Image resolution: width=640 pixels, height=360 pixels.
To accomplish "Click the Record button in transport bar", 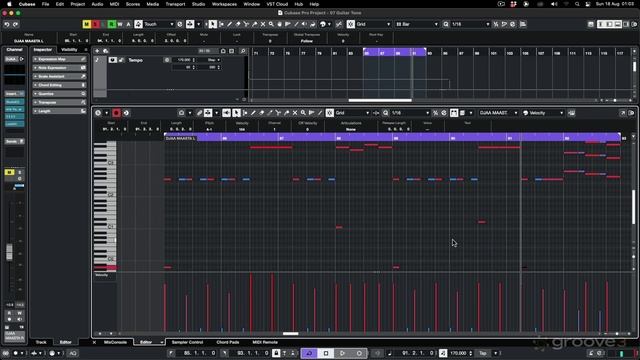I will pyautogui.click(x=359, y=353).
